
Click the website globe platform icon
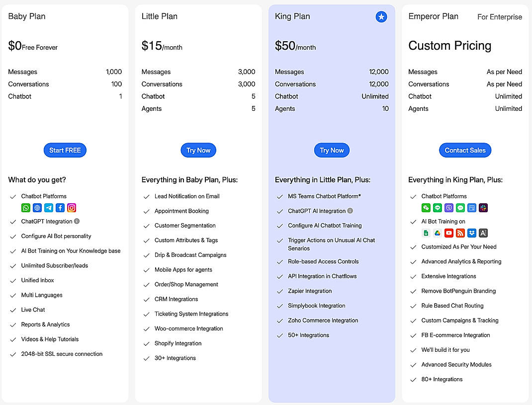pos(37,208)
